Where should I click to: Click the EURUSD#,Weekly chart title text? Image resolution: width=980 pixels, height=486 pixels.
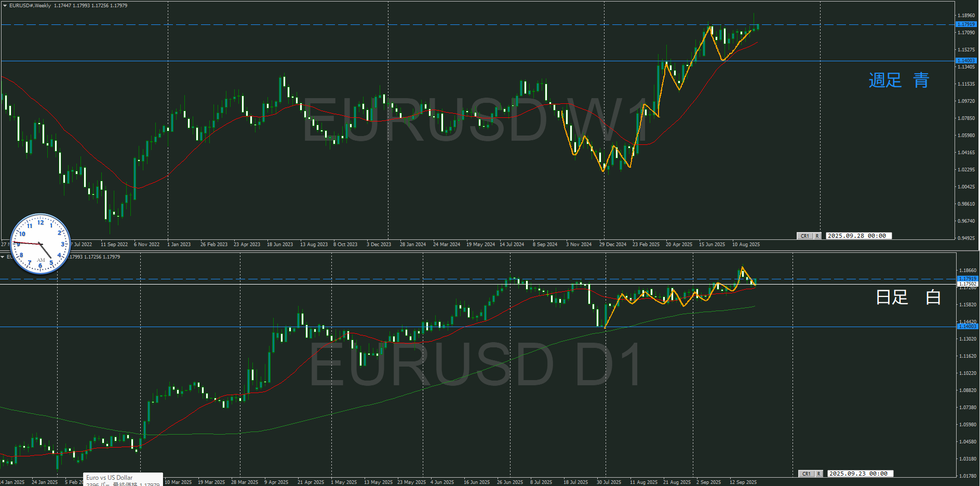pos(30,6)
